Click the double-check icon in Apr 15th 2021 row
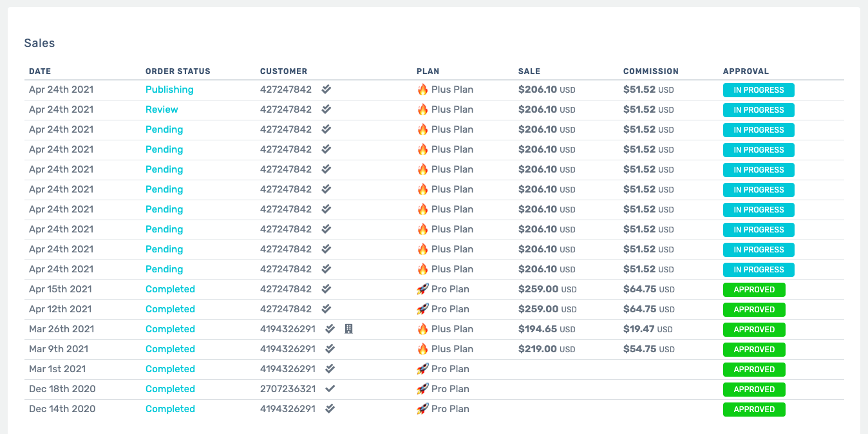Viewport: 868px width, 434px height. (x=326, y=289)
